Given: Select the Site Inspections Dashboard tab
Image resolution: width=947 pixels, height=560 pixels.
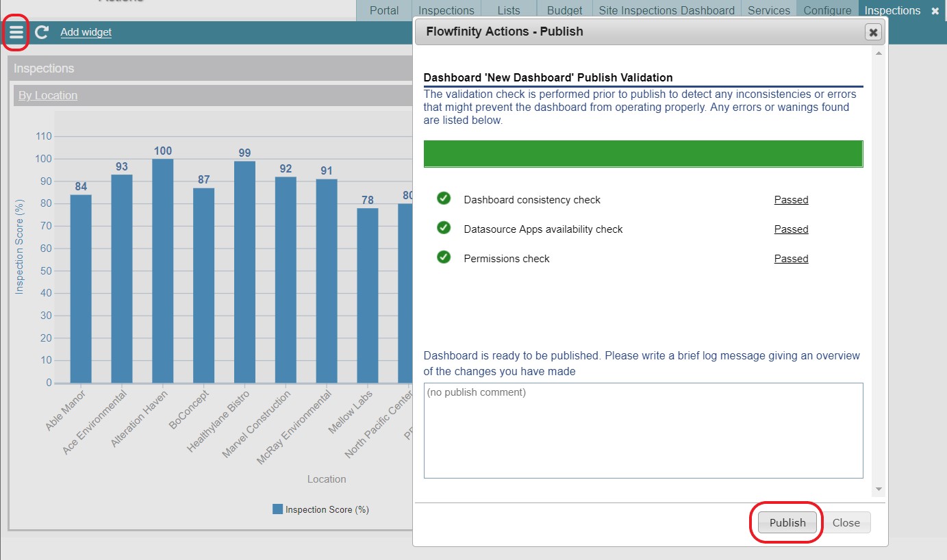Looking at the screenshot, I should 666,11.
